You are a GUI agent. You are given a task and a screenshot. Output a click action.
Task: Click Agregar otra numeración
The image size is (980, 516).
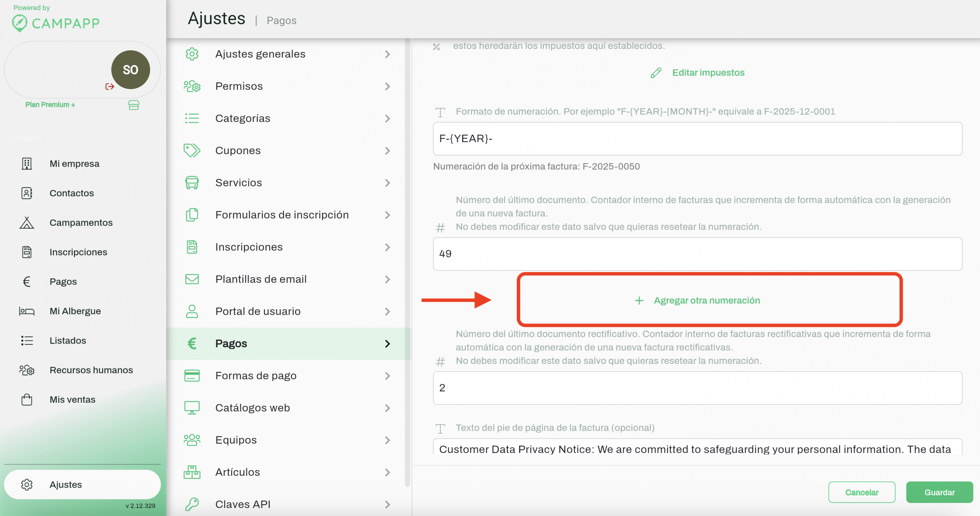[x=706, y=300]
